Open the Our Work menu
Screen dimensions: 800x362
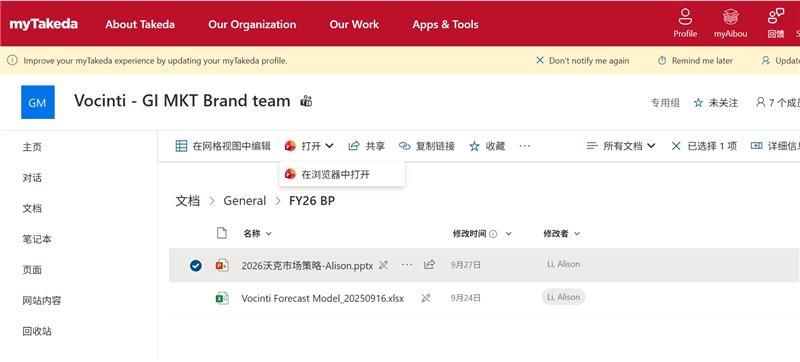[354, 24]
